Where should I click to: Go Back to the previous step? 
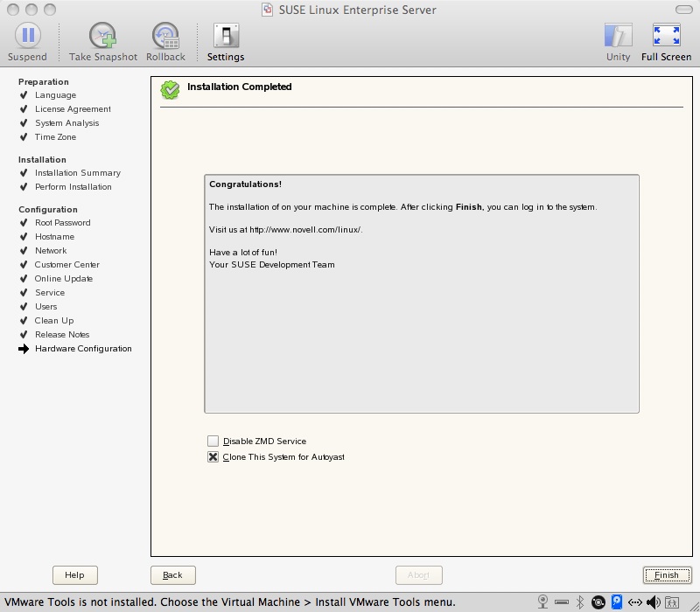tap(172, 575)
